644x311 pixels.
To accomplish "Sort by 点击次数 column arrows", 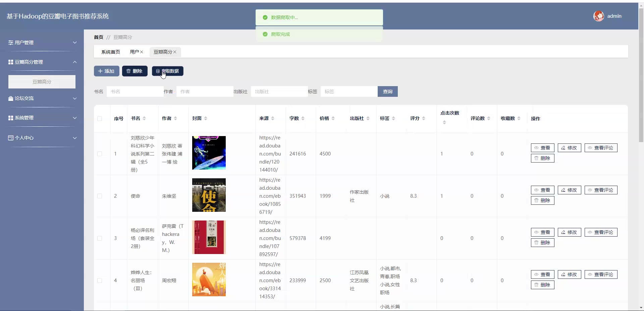I will click(444, 122).
